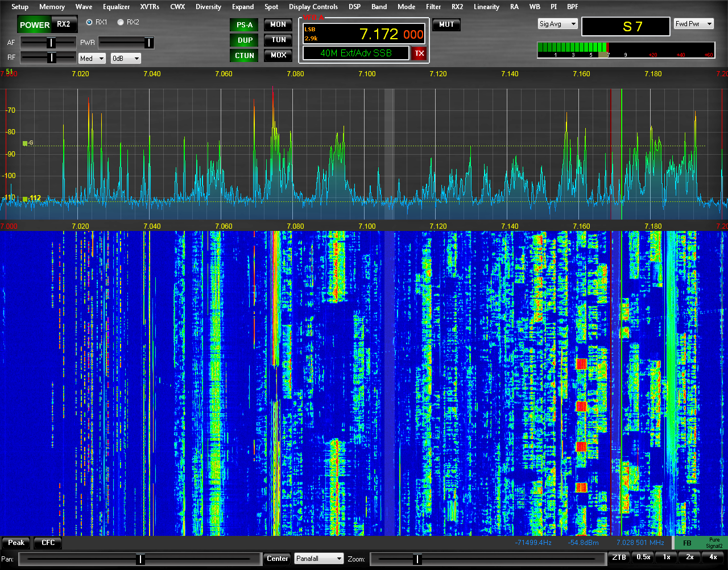Click the 7.028 501 MHz cursor readout
Image resolution: width=728 pixels, height=570 pixels.
coord(640,543)
